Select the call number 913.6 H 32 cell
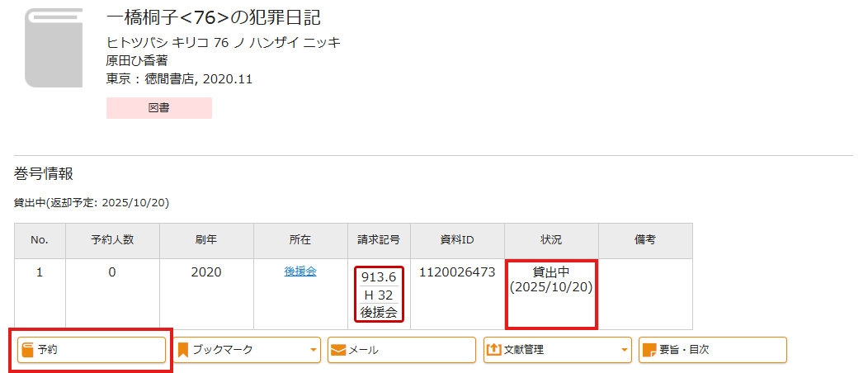Screen dimensions: 868x373 pos(380,295)
